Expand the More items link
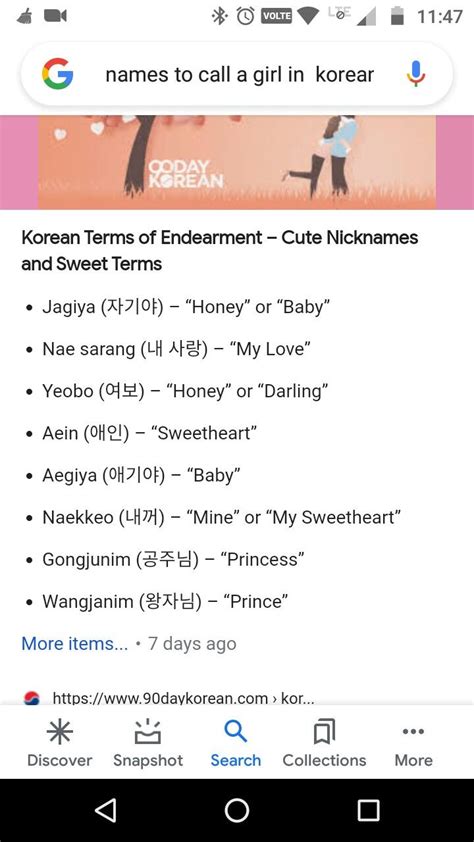Viewport: 474px width, 842px height. tap(75, 643)
